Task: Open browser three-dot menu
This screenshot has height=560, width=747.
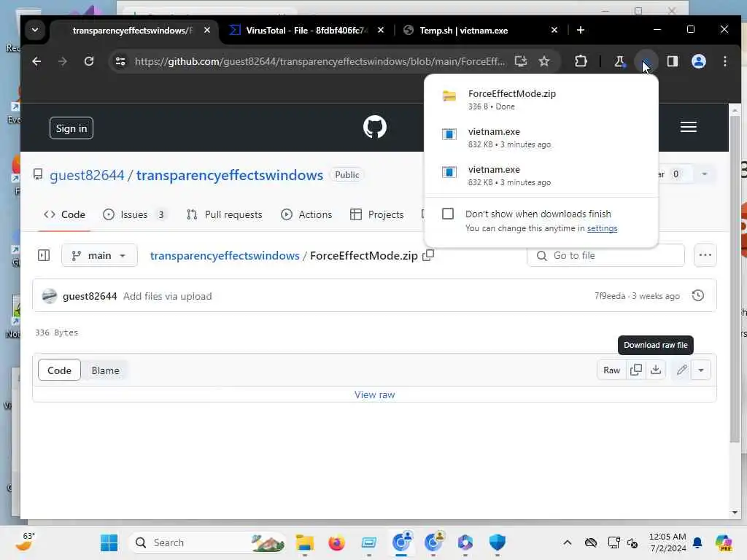Action: (724, 61)
